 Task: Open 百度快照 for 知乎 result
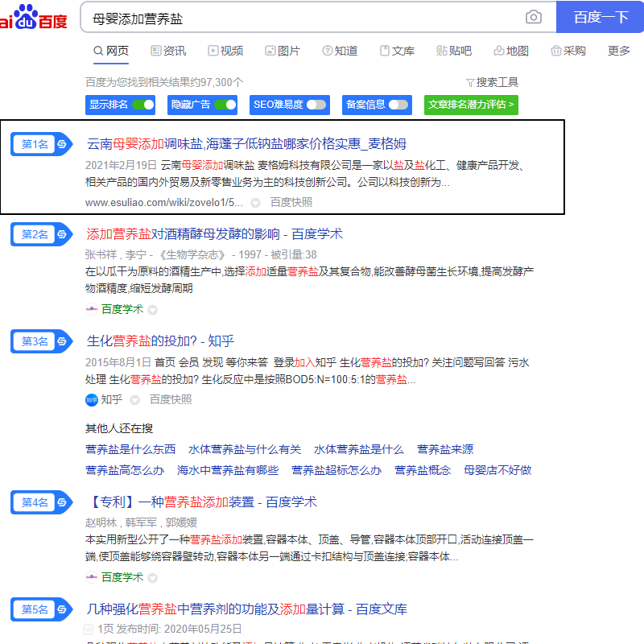(x=171, y=399)
